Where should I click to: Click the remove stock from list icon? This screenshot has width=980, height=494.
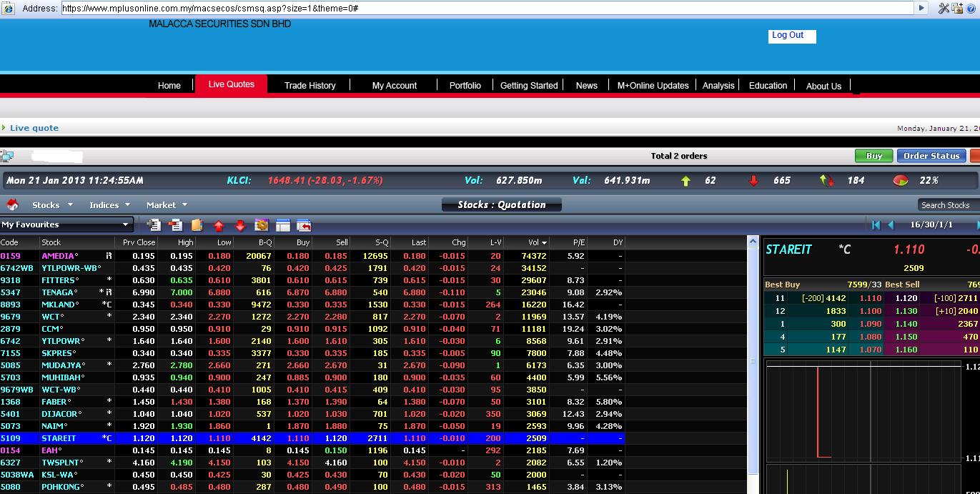coord(175,225)
